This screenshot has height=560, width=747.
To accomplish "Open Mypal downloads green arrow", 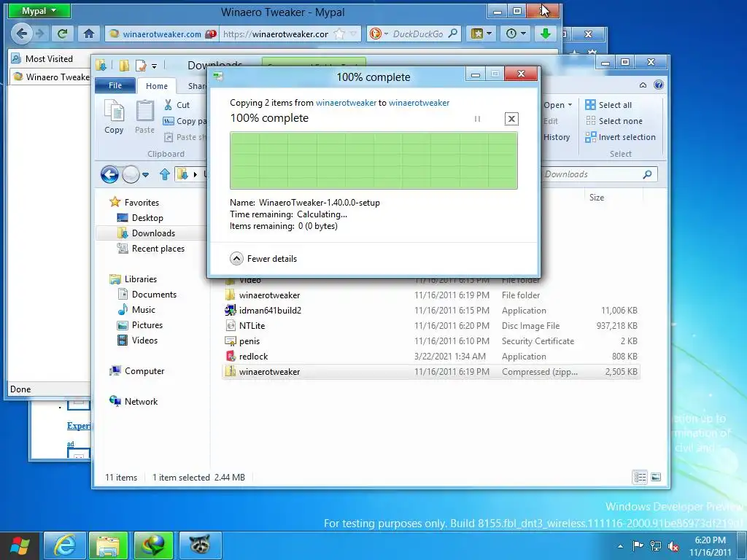I will (x=546, y=34).
